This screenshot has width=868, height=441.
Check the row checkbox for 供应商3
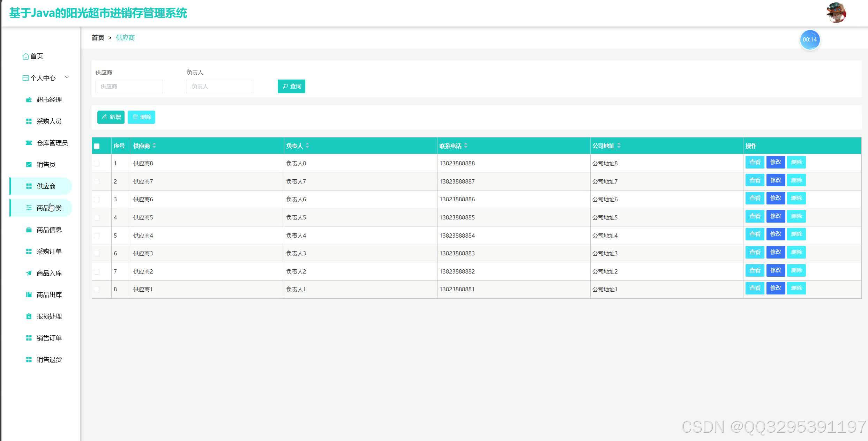point(97,254)
